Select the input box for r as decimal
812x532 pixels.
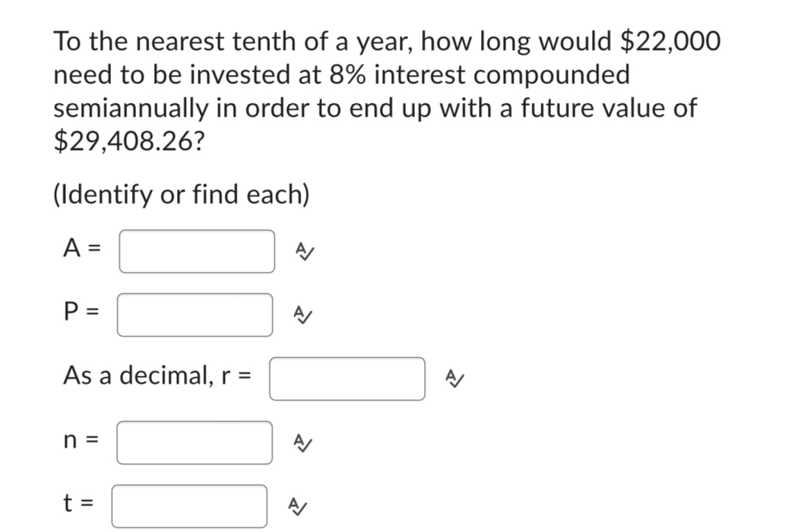point(347,379)
